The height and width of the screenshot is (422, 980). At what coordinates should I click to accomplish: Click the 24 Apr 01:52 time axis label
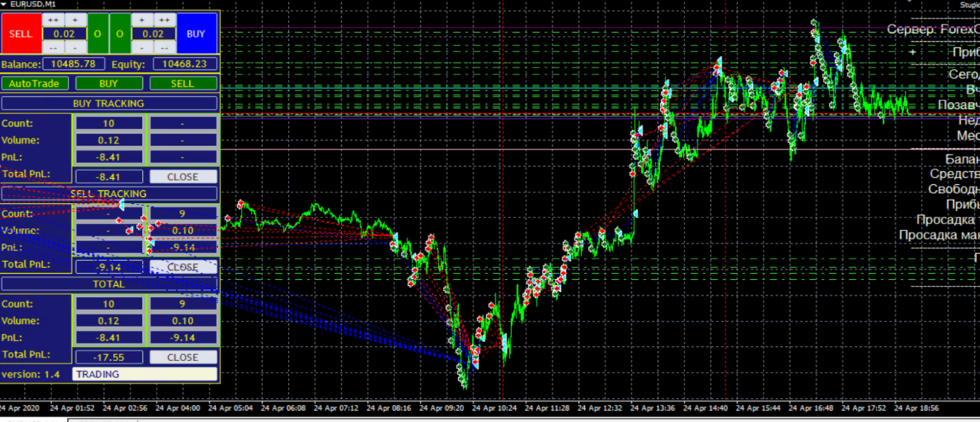(72, 408)
